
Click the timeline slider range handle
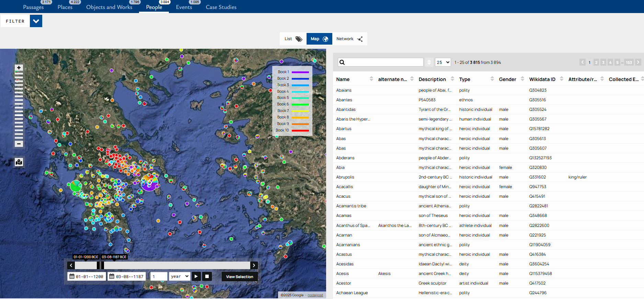tap(100, 265)
